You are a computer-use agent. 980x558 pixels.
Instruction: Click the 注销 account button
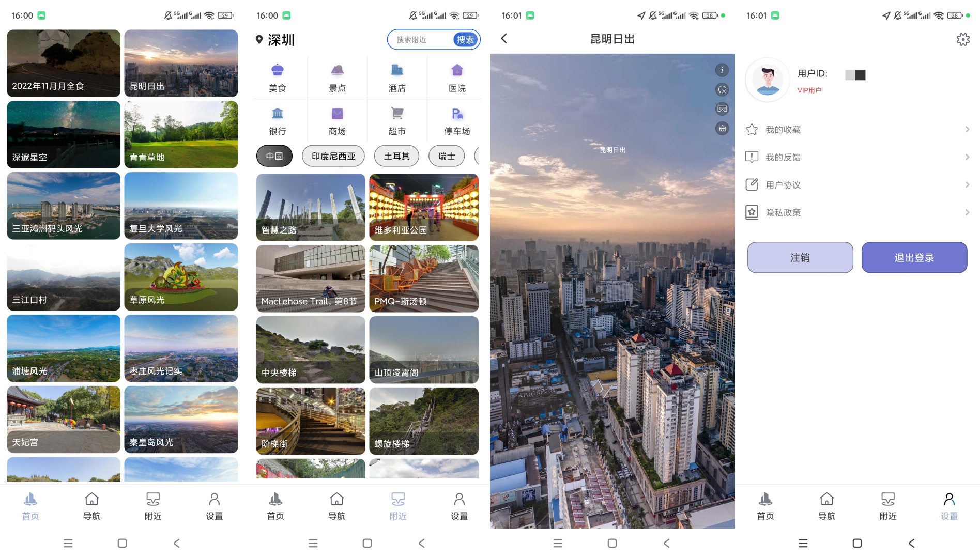point(800,257)
